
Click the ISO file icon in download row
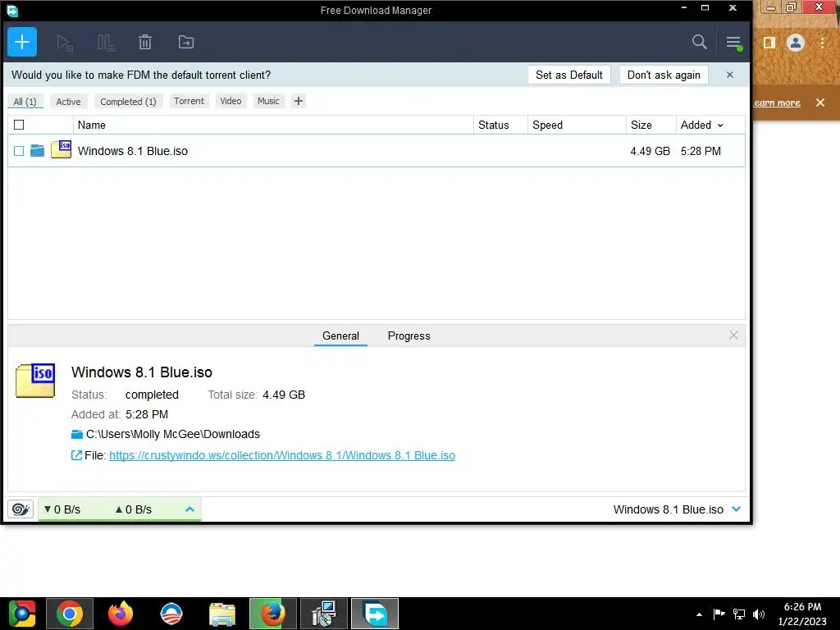(61, 149)
